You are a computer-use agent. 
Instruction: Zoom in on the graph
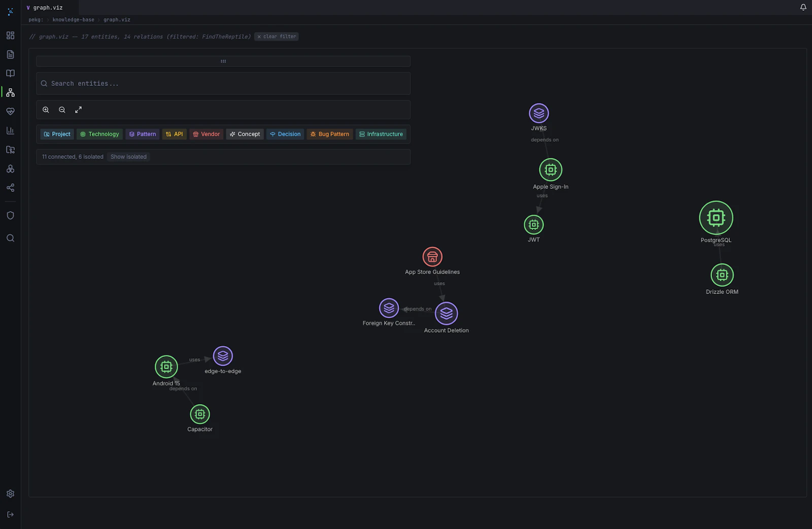(x=46, y=110)
